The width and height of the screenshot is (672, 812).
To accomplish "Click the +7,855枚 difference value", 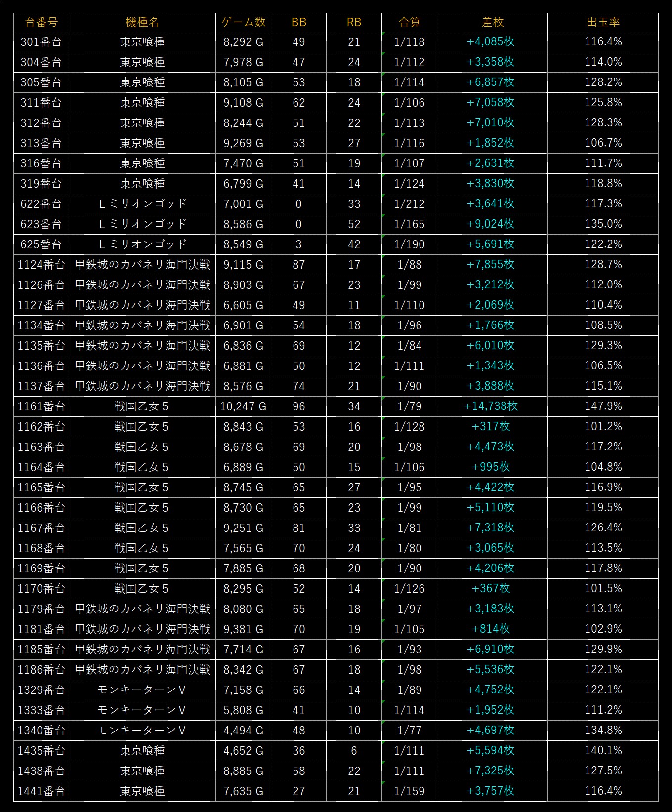I will tap(491, 265).
